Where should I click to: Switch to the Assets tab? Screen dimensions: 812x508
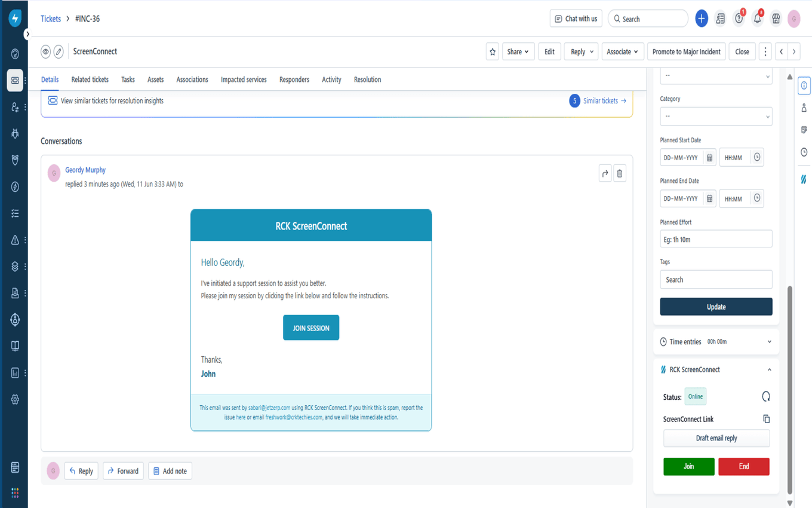pos(155,79)
